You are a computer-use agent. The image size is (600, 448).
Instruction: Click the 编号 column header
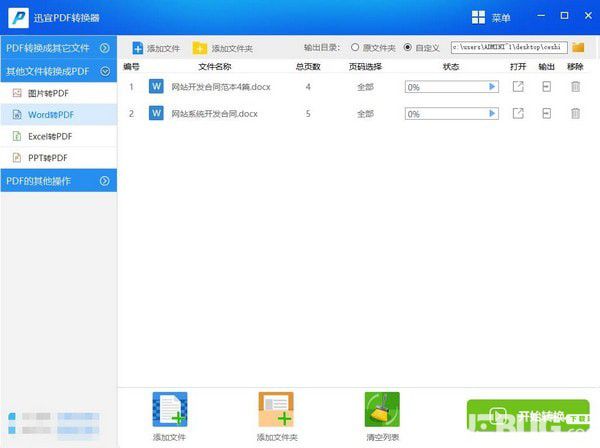point(131,67)
